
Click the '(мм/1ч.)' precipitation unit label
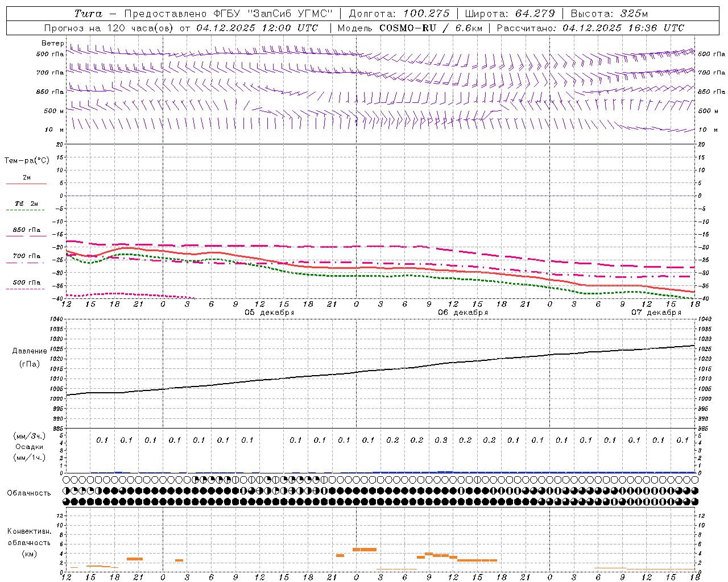pyautogui.click(x=29, y=458)
